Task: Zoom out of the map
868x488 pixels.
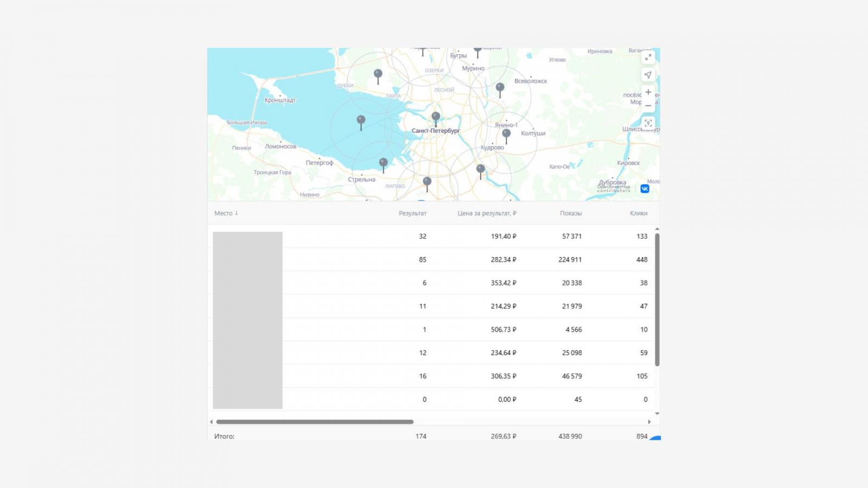Action: [648, 106]
